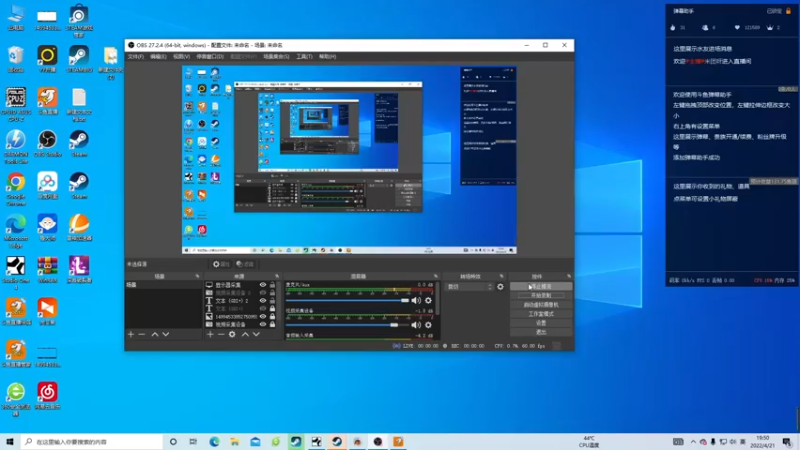Pop out the Sources dock panel
Viewport: 800px width, 450px height.
click(x=277, y=277)
